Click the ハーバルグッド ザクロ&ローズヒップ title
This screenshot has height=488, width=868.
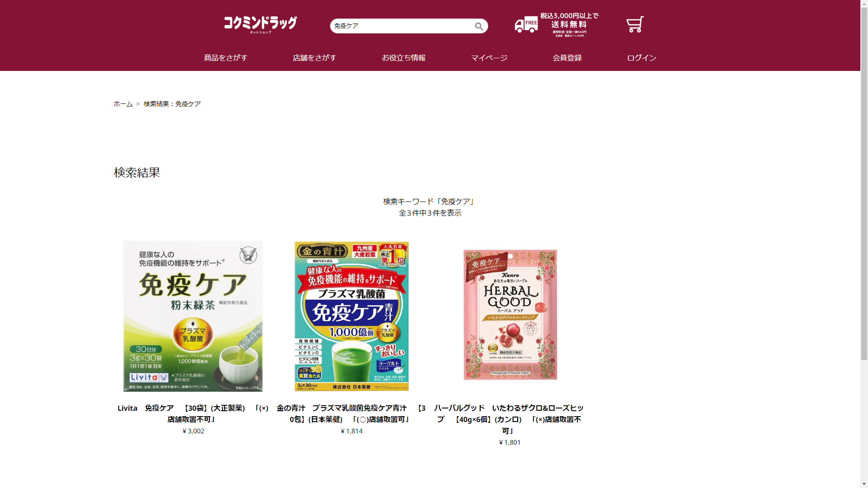coord(509,419)
